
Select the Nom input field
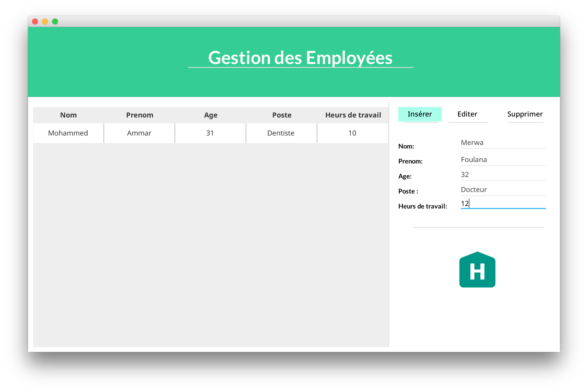coord(503,142)
